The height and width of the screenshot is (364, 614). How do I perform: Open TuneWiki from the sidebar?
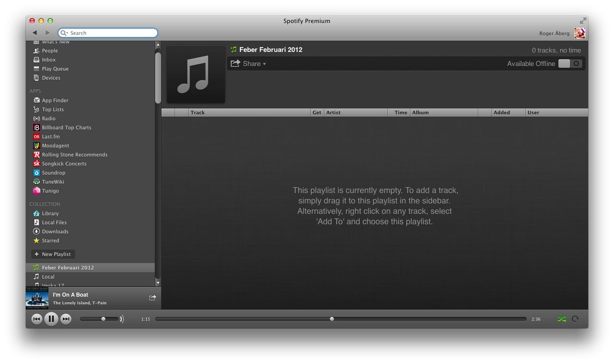click(36, 182)
